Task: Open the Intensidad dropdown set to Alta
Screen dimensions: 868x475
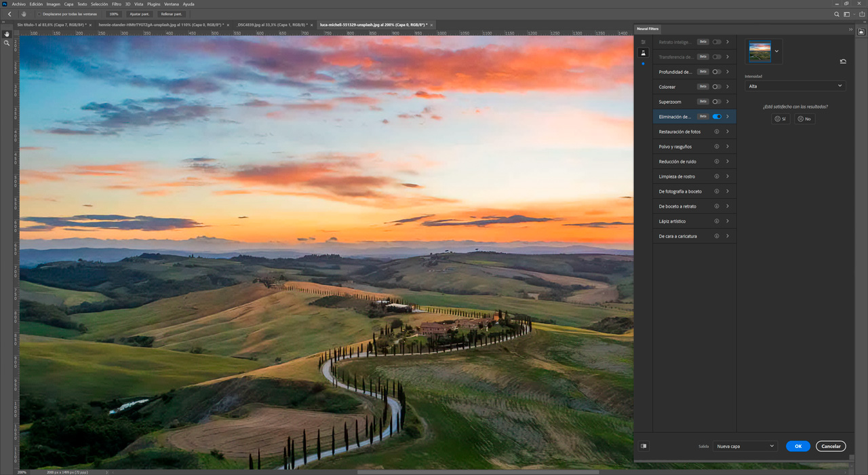Action: (x=795, y=86)
